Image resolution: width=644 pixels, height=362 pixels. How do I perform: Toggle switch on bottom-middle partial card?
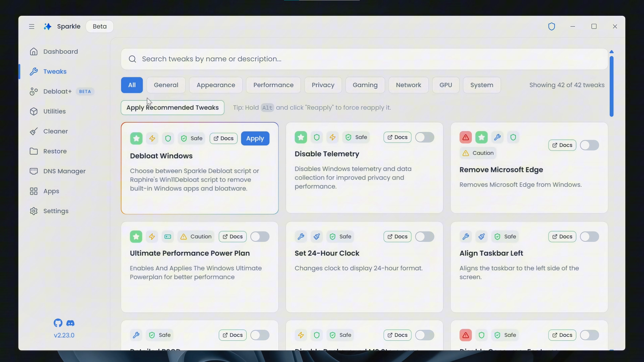[x=425, y=335]
